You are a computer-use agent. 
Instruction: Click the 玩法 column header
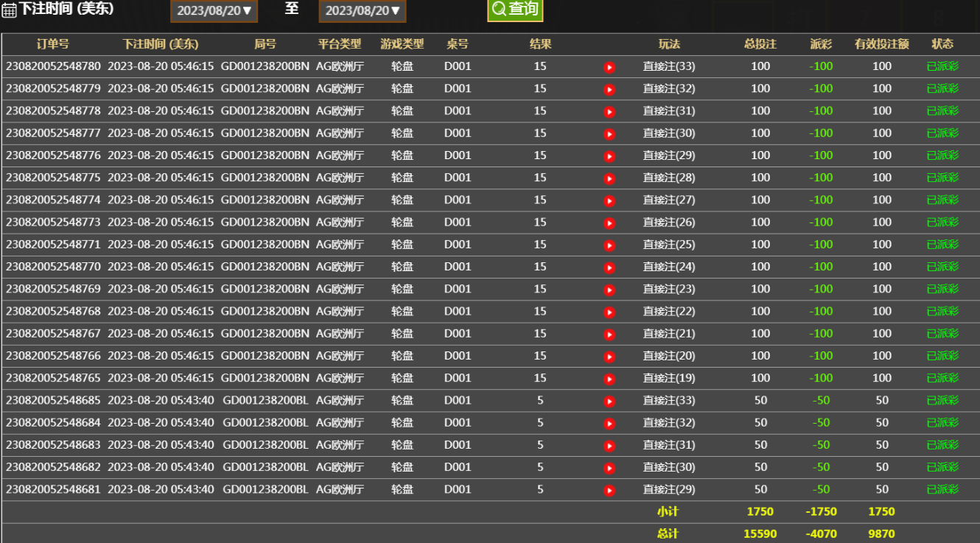pos(669,44)
